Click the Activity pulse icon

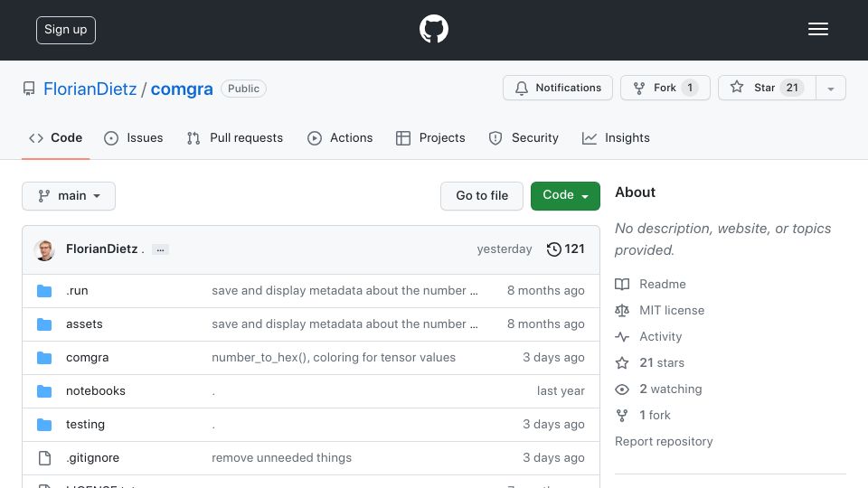click(x=622, y=336)
